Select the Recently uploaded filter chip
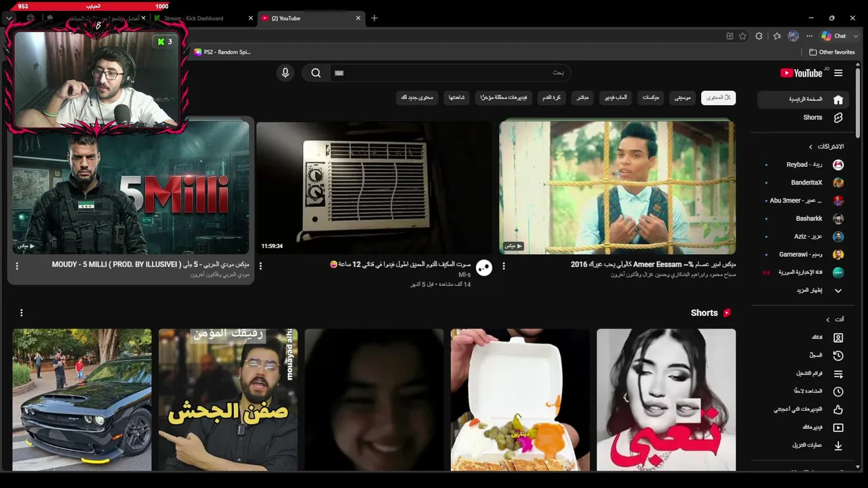The width and height of the screenshot is (868, 488). click(x=504, y=98)
